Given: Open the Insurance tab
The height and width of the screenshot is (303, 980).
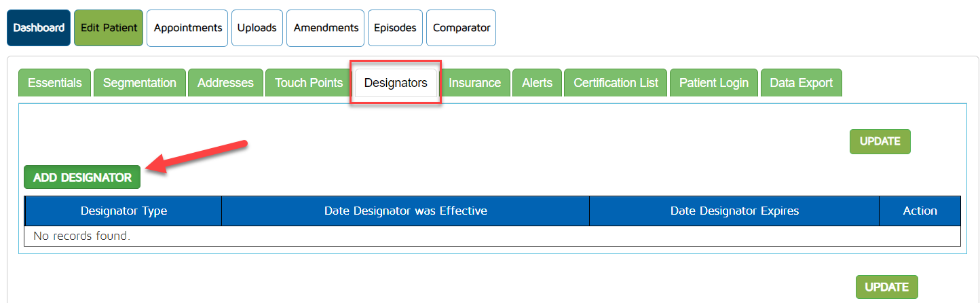Looking at the screenshot, I should [x=475, y=83].
